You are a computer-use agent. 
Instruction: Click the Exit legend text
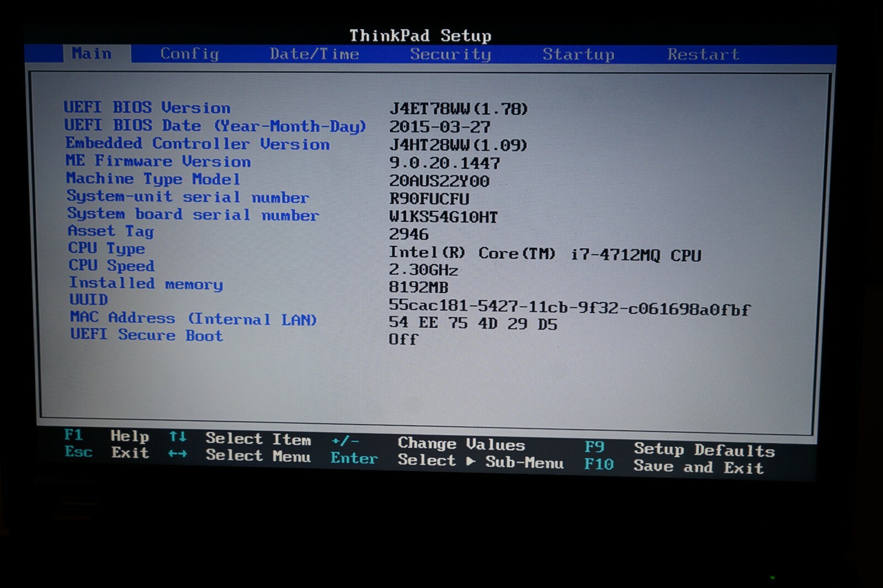[130, 453]
